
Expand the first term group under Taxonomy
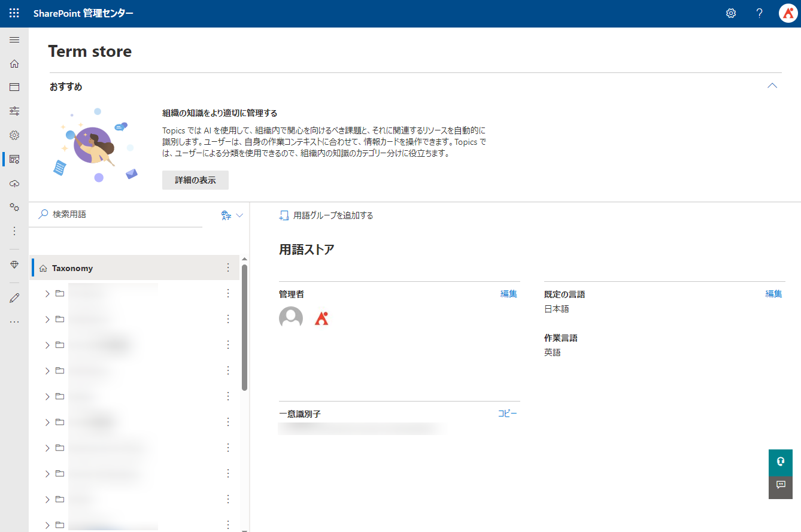click(x=47, y=293)
